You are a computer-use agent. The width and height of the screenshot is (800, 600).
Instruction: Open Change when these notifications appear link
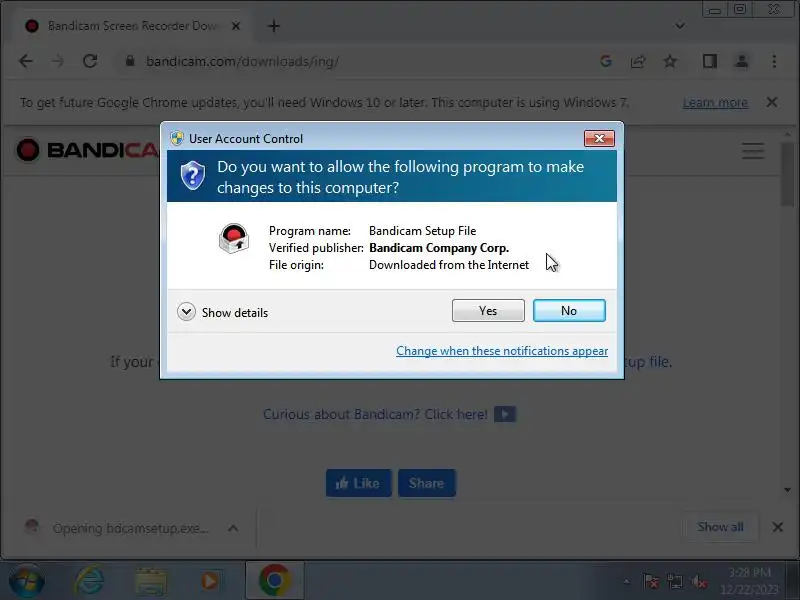click(x=502, y=351)
